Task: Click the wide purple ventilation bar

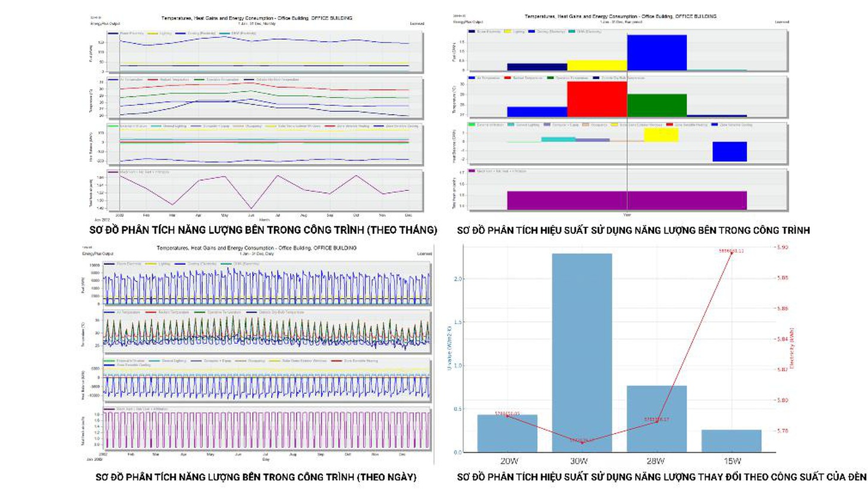Action: point(627,200)
